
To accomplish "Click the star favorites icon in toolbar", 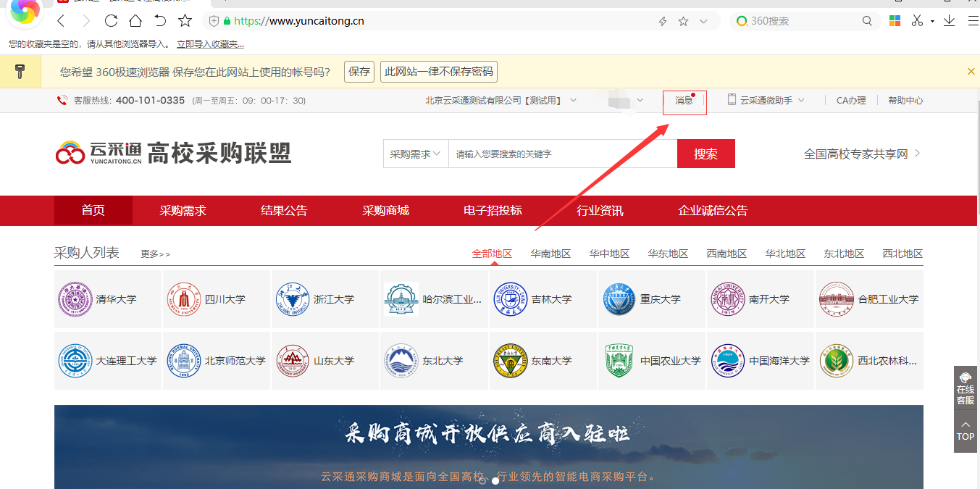I will coord(185,21).
